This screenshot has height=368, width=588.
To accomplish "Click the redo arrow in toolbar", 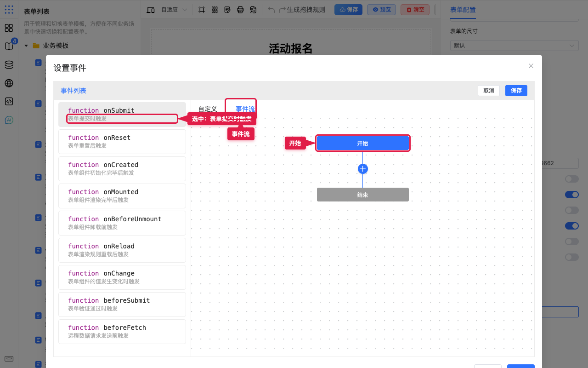I will [283, 10].
